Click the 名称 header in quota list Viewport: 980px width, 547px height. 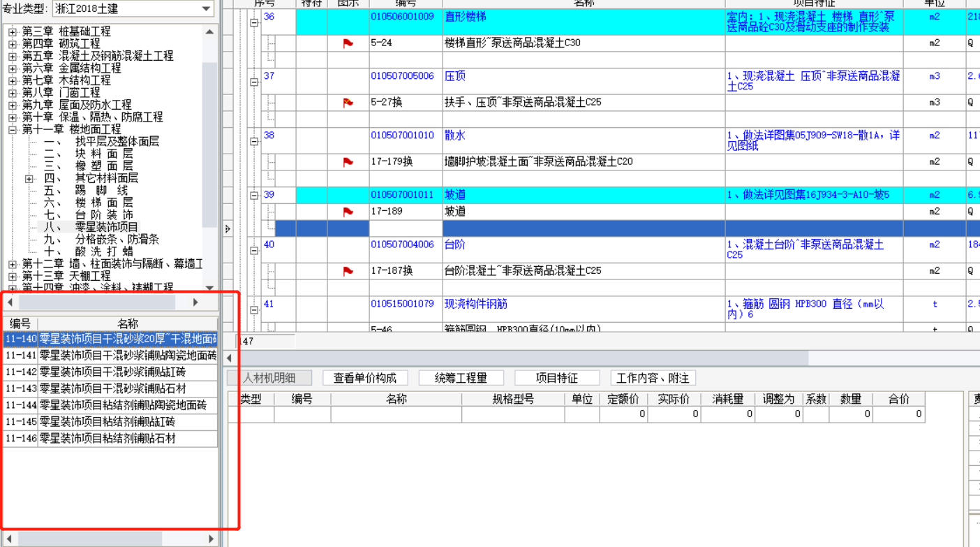click(x=128, y=323)
